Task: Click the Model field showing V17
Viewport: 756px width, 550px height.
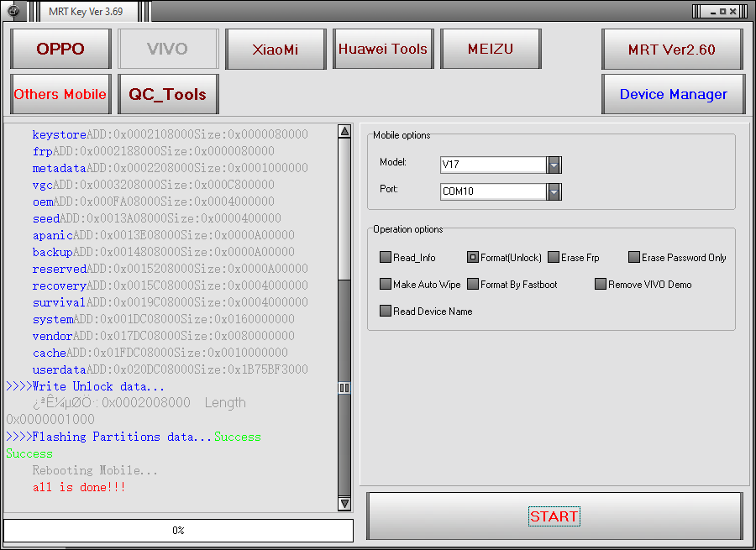Action: coord(493,165)
